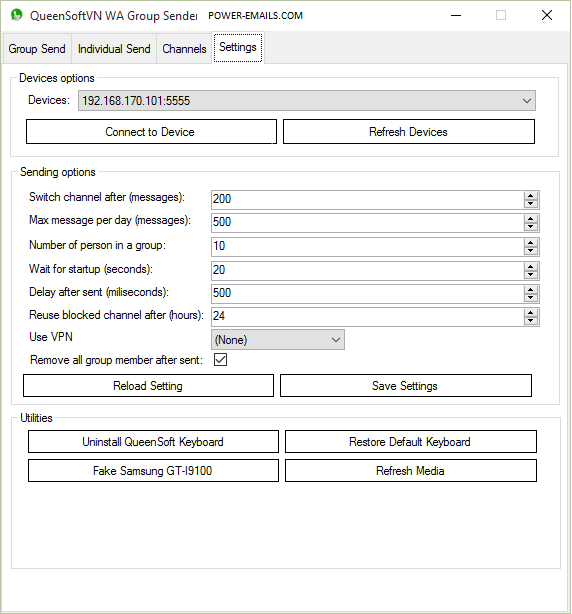572x614 pixels.
Task: Click Fake Samsung GT-I9100 button
Action: [153, 470]
